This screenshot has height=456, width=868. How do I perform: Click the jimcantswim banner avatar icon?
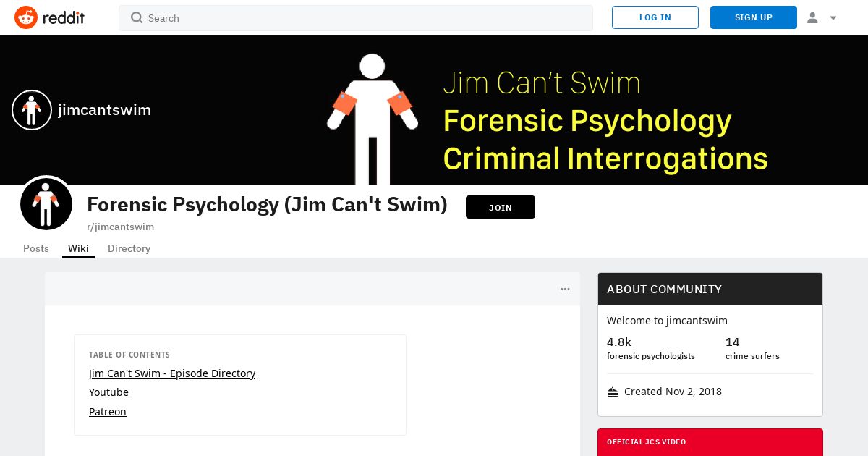point(32,110)
